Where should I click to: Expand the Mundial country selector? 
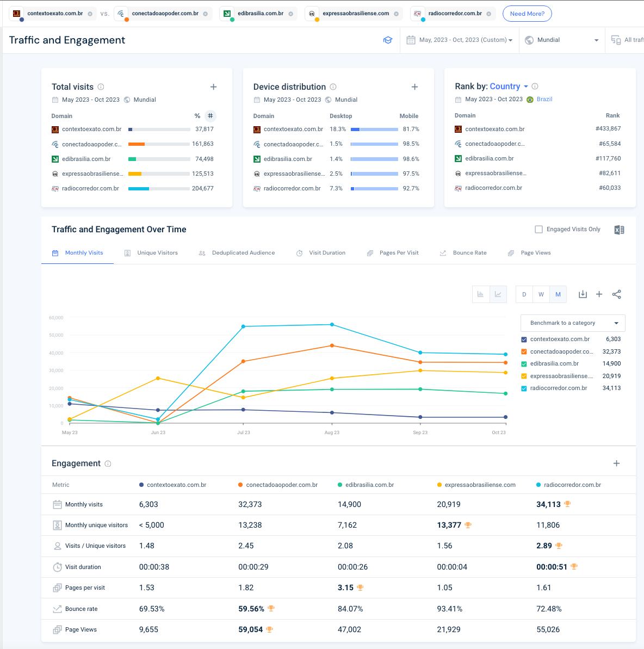coord(563,40)
